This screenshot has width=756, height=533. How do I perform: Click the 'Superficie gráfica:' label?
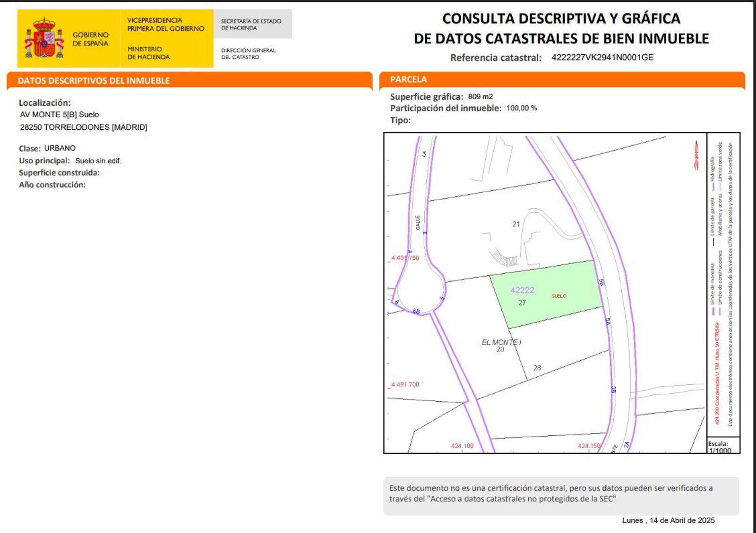pos(427,97)
